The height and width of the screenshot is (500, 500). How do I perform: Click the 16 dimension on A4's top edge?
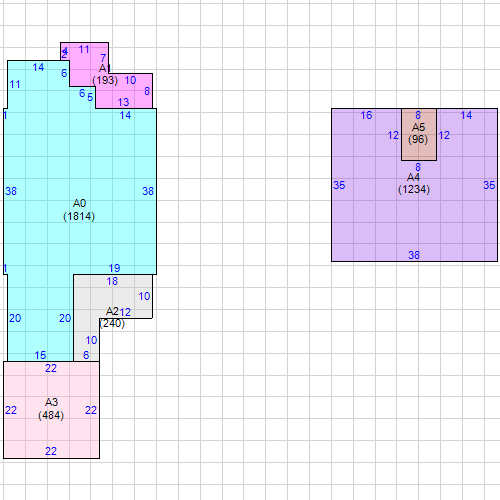(x=366, y=115)
